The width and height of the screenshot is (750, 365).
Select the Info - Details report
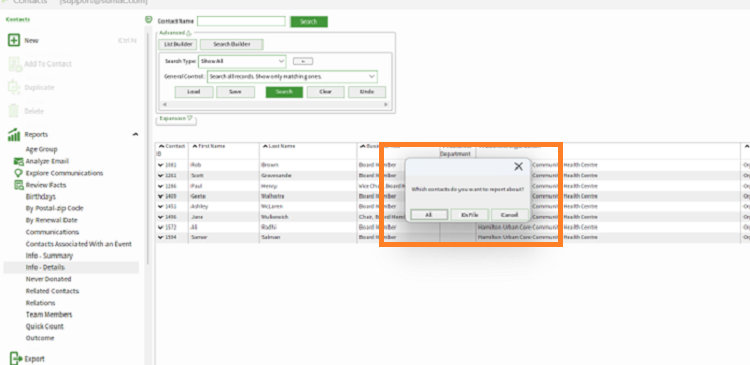tap(71, 267)
